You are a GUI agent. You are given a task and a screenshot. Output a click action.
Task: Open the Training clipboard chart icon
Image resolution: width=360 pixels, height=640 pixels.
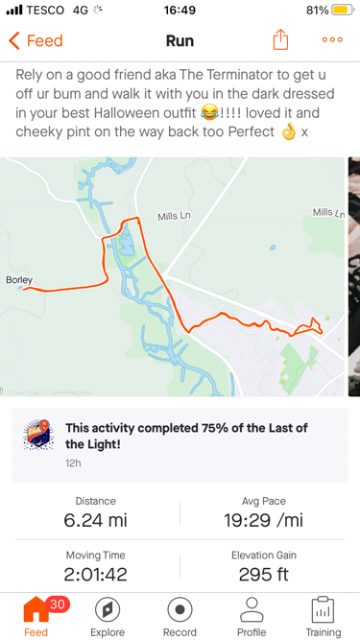click(x=322, y=610)
